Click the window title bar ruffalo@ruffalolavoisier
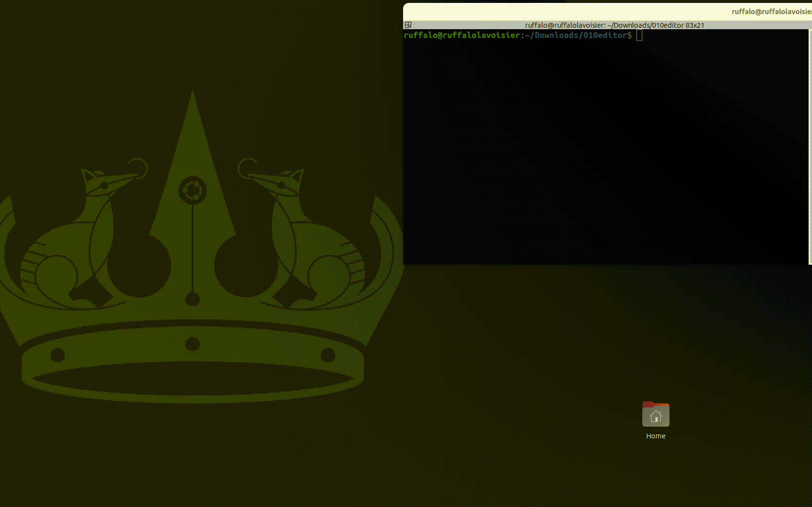Viewport: 812px width, 507px height. tap(771, 12)
